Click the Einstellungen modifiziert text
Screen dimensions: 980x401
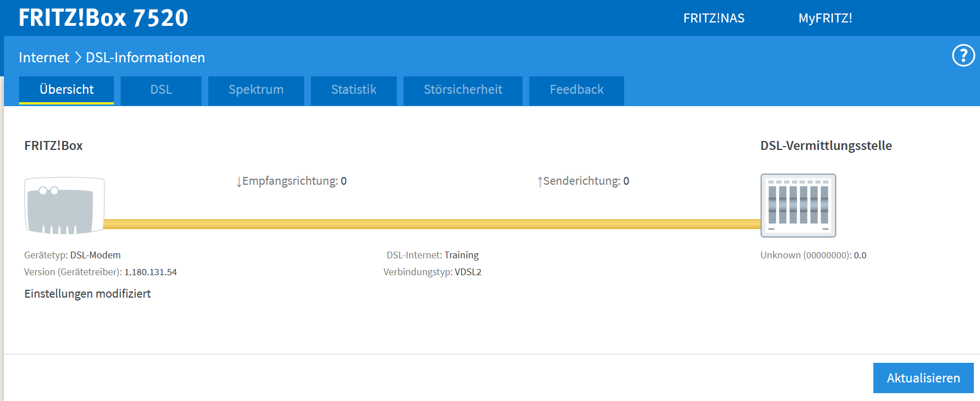[88, 294]
